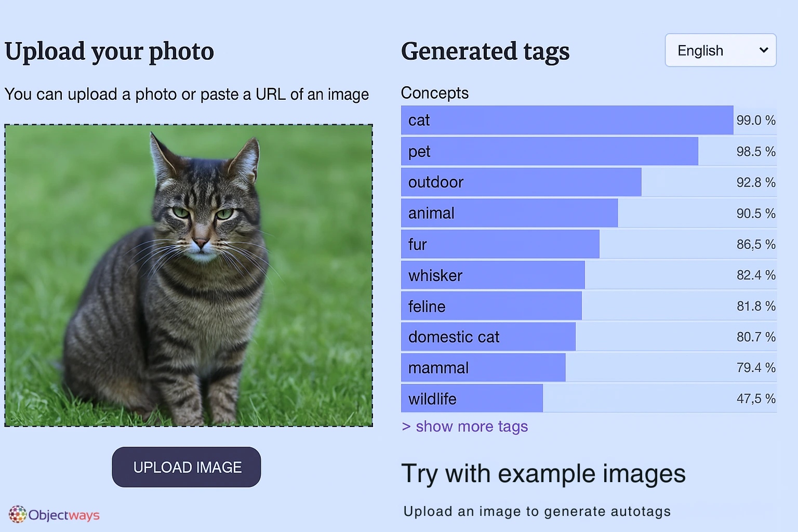Click the uploaded cat photo

point(189,275)
